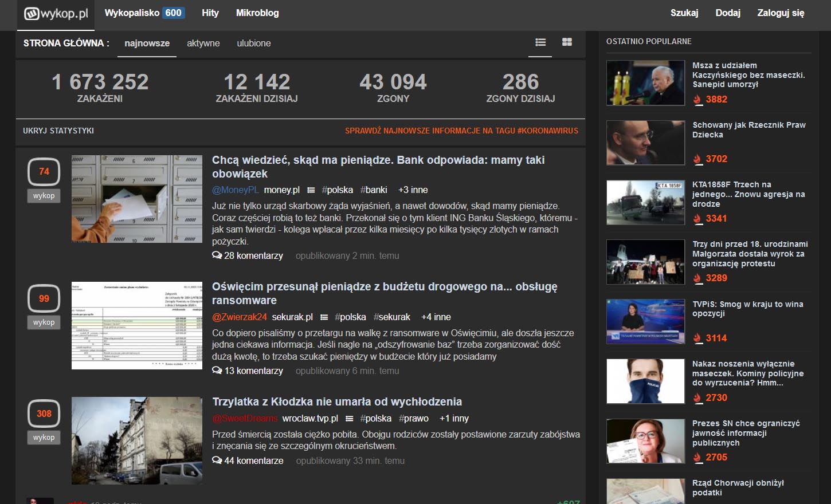This screenshot has height=504, width=831.
Task: Open mailbox thumbnail of bank article
Action: (137, 199)
